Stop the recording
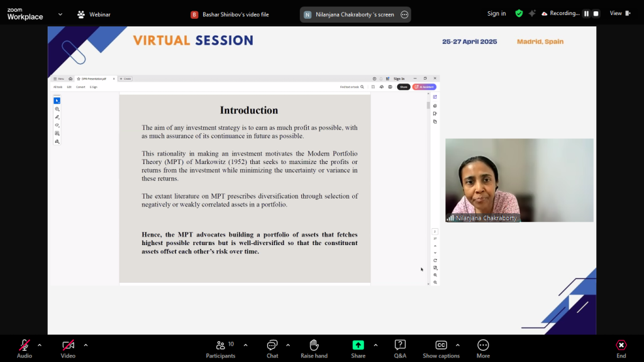Viewport: 644px width, 362px height. point(596,14)
